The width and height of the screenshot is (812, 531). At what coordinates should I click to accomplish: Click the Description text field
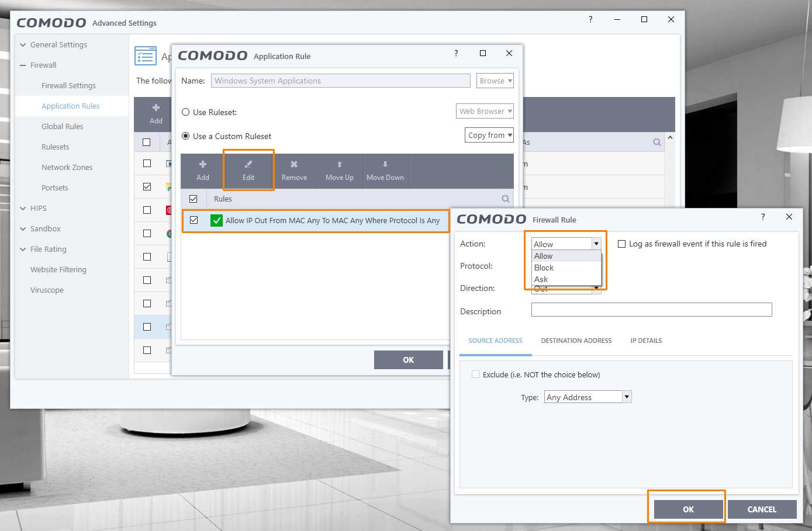[x=651, y=310]
